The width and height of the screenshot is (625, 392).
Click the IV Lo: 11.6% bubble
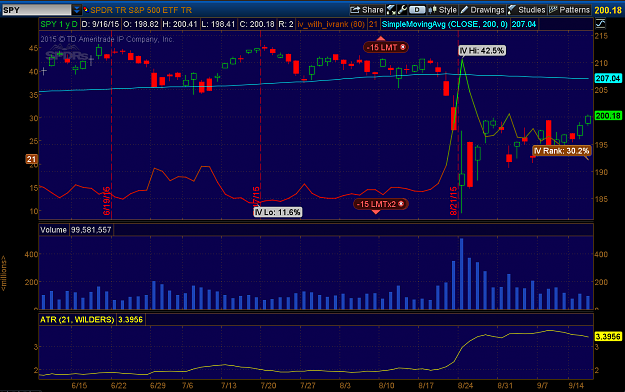click(278, 212)
